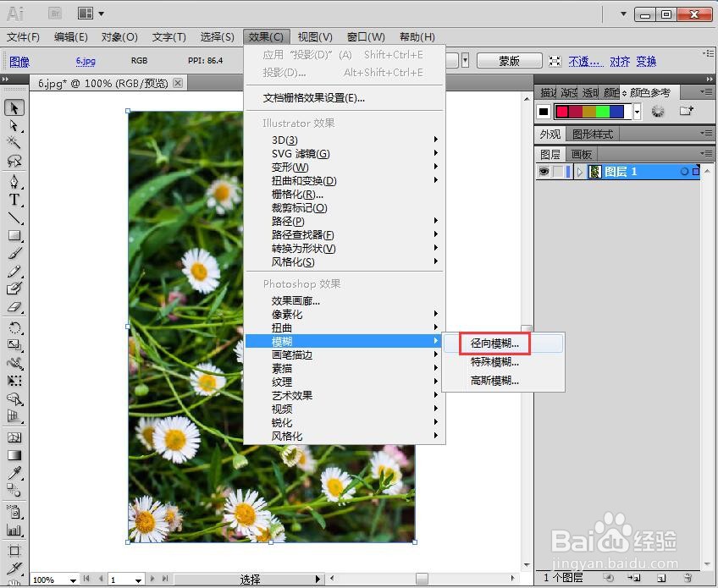Select the Rectangle tool
718x588 pixels.
[14, 236]
